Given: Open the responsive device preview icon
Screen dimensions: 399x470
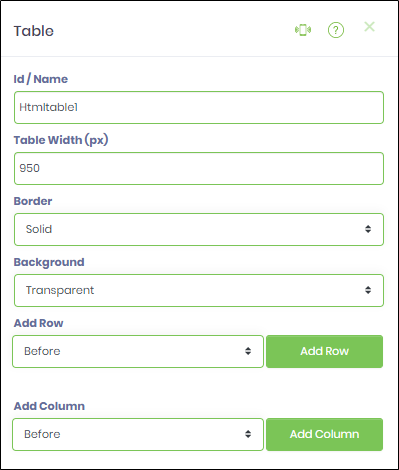Looking at the screenshot, I should coord(303,30).
